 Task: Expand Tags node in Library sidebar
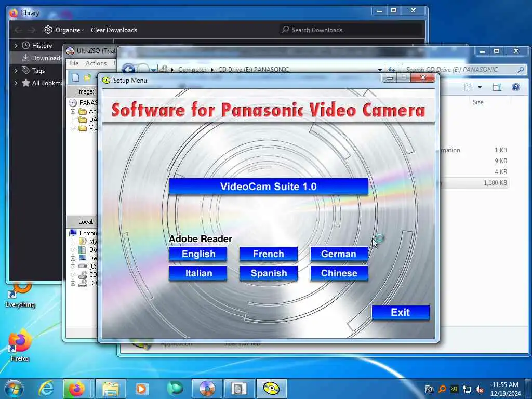tap(16, 71)
